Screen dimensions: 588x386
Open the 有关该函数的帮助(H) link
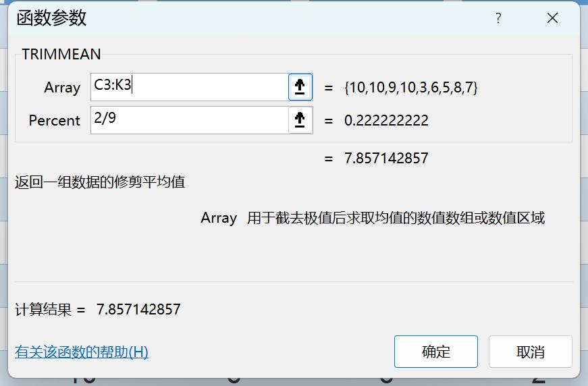pyautogui.click(x=82, y=352)
